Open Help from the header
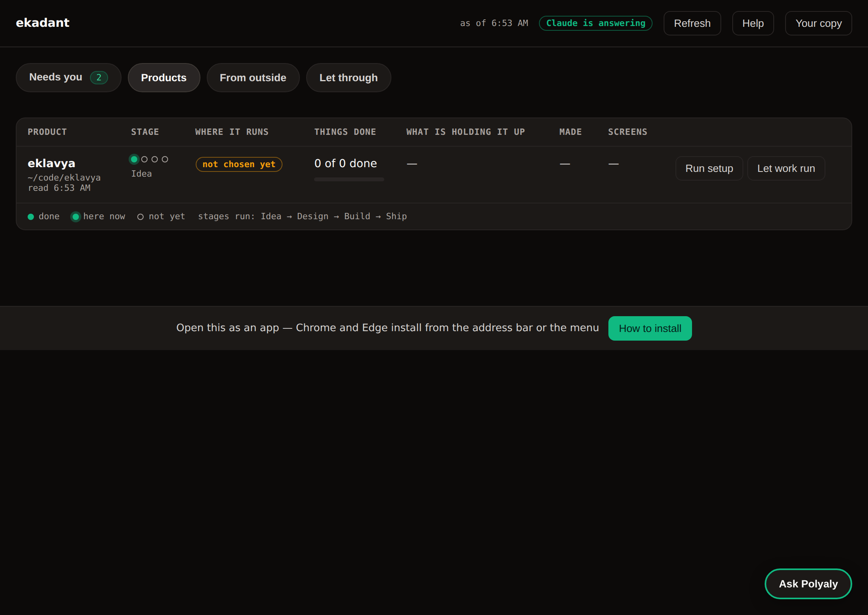The width and height of the screenshot is (868, 615). pyautogui.click(x=753, y=23)
